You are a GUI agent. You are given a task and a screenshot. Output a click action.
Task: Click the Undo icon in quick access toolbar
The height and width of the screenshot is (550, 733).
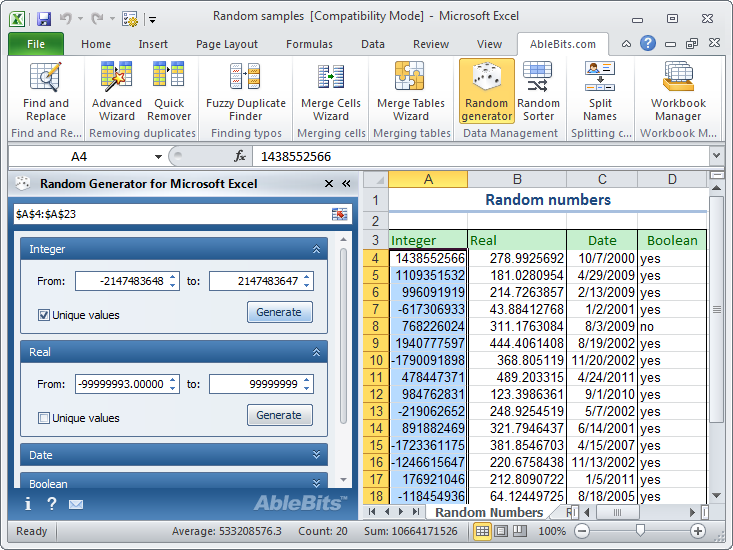tap(66, 19)
